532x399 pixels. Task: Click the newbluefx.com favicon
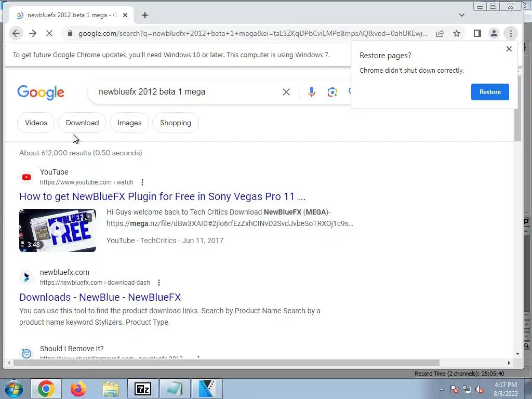[x=26, y=277]
